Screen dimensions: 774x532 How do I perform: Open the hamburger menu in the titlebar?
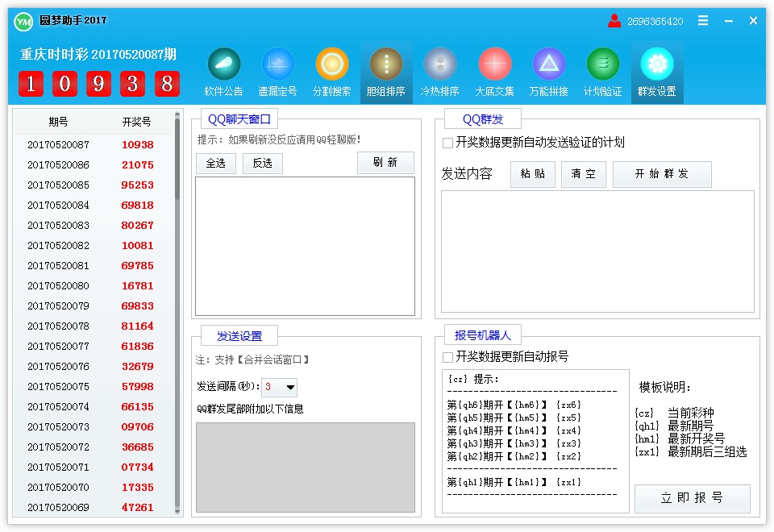(702, 21)
